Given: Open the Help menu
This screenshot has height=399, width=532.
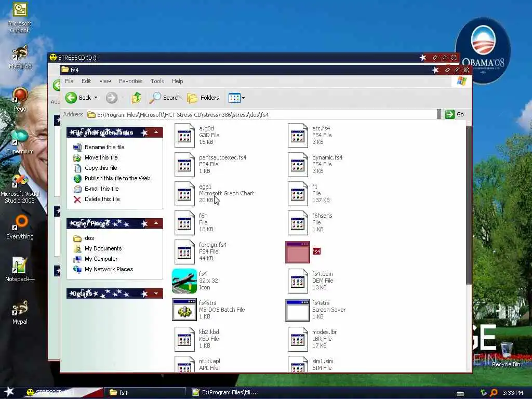Looking at the screenshot, I should coord(177,81).
